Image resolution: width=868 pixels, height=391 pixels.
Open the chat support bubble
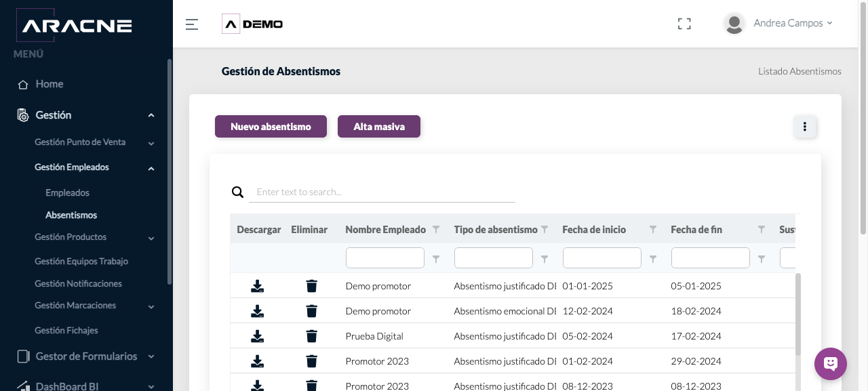click(831, 364)
